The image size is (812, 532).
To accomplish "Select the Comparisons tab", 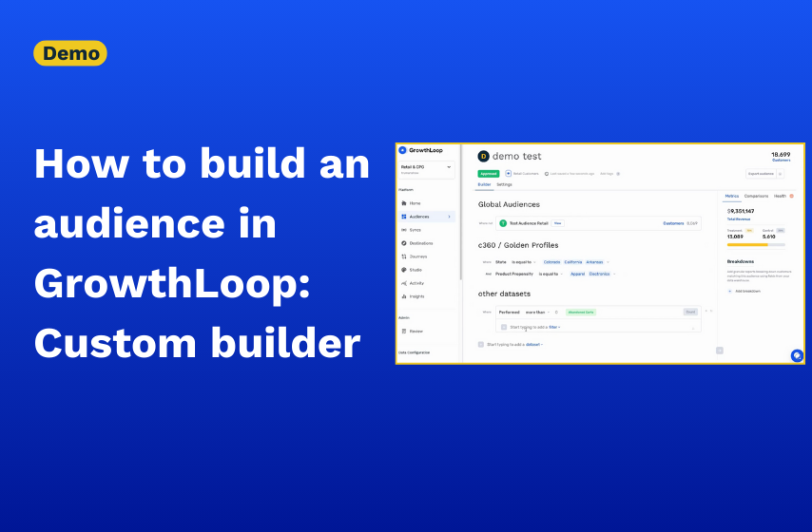I will point(756,196).
